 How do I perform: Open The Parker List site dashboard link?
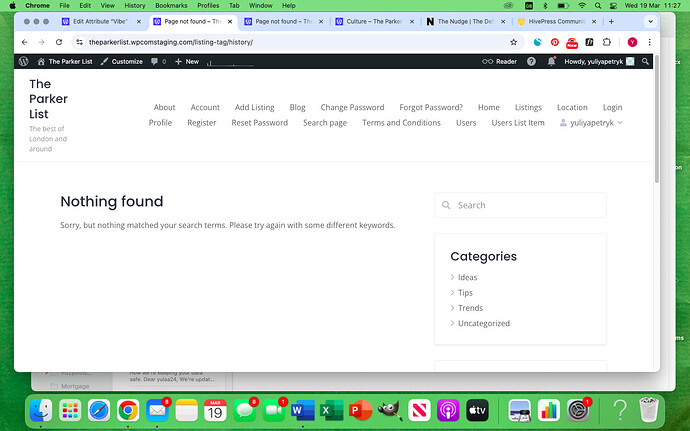(65, 62)
